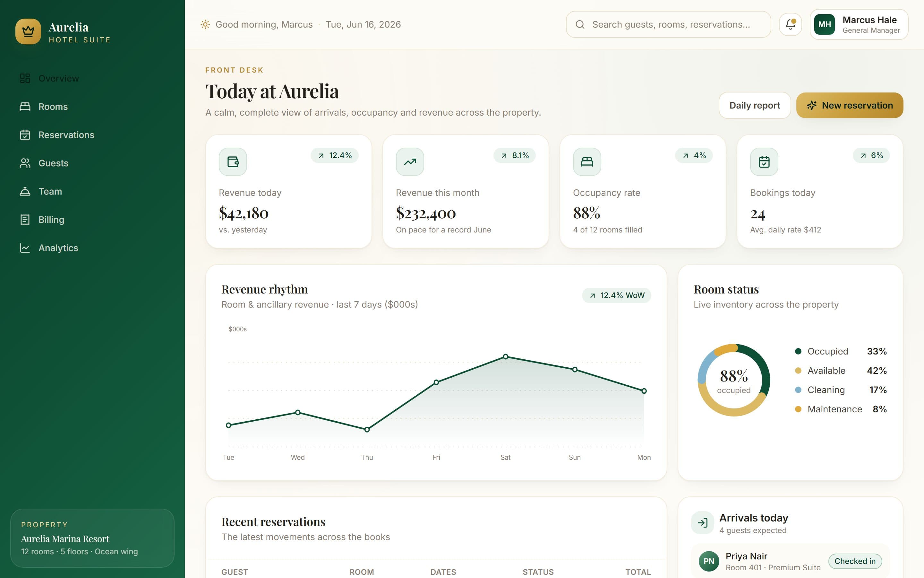Click the Thu data point on revenue chart

(x=367, y=430)
